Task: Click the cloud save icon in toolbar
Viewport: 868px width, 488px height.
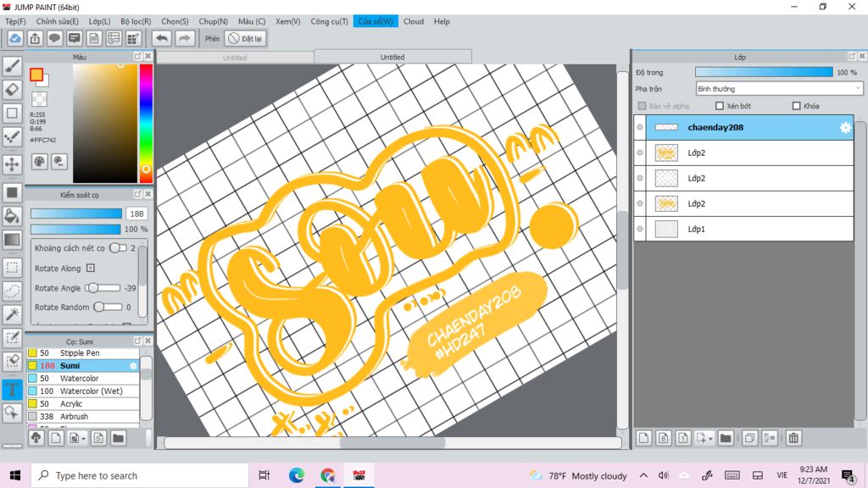Action: tap(15, 38)
